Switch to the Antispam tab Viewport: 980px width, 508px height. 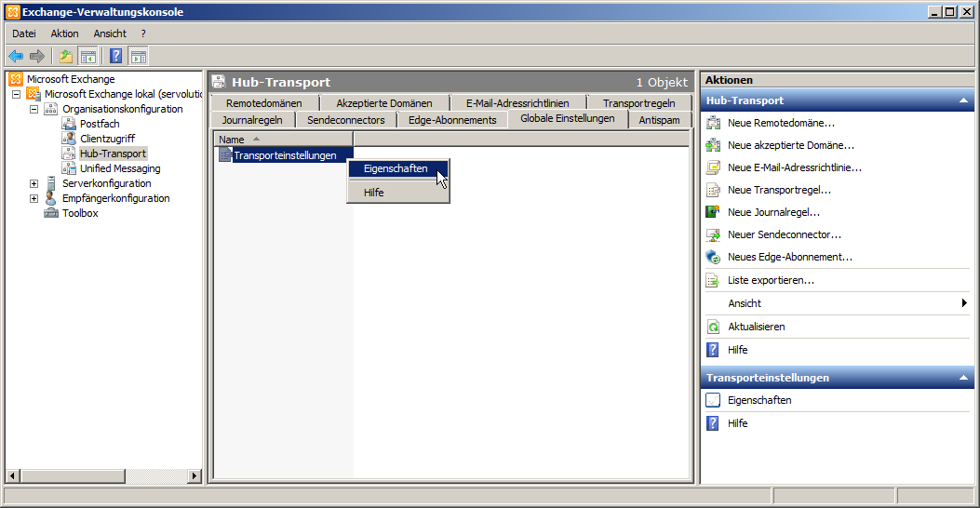[x=659, y=120]
